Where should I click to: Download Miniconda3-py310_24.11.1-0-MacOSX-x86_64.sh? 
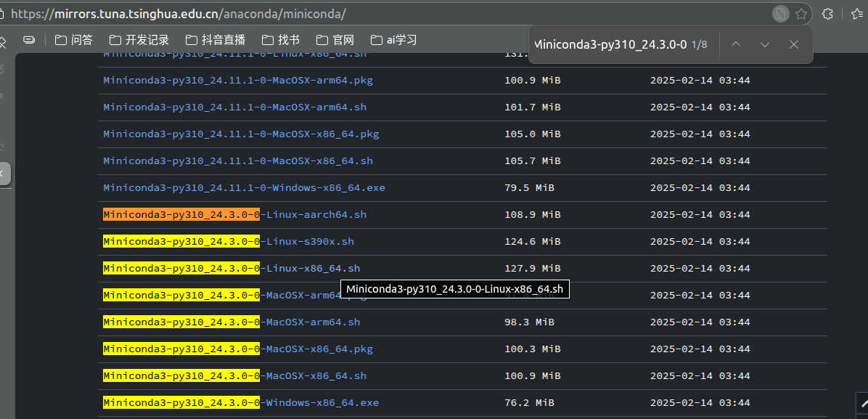coord(238,160)
